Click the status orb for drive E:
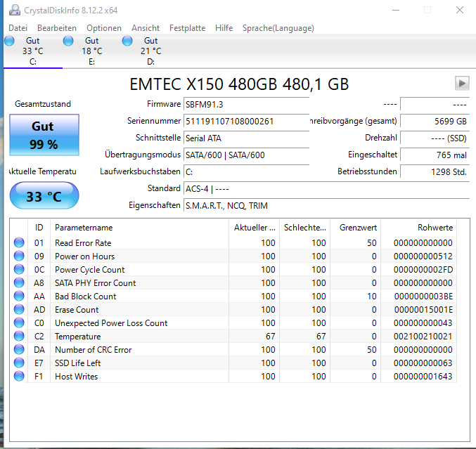The width and height of the screenshot is (476, 449). 68,41
